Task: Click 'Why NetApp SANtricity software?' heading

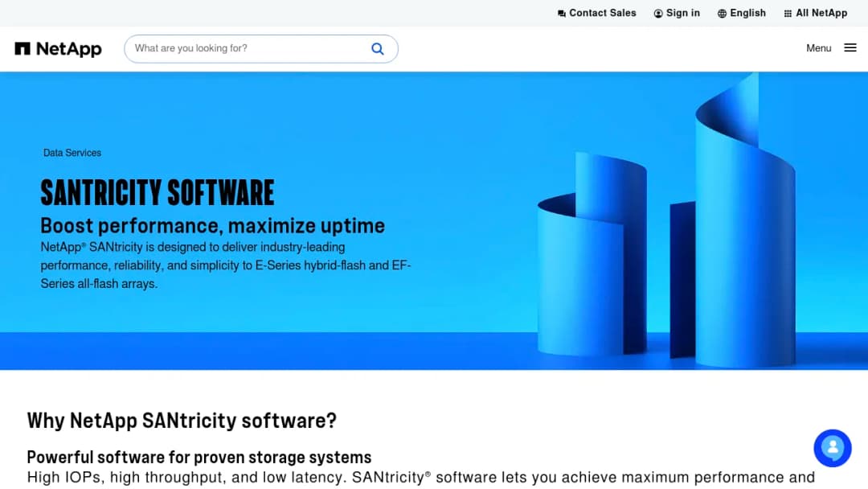Action: tap(182, 421)
